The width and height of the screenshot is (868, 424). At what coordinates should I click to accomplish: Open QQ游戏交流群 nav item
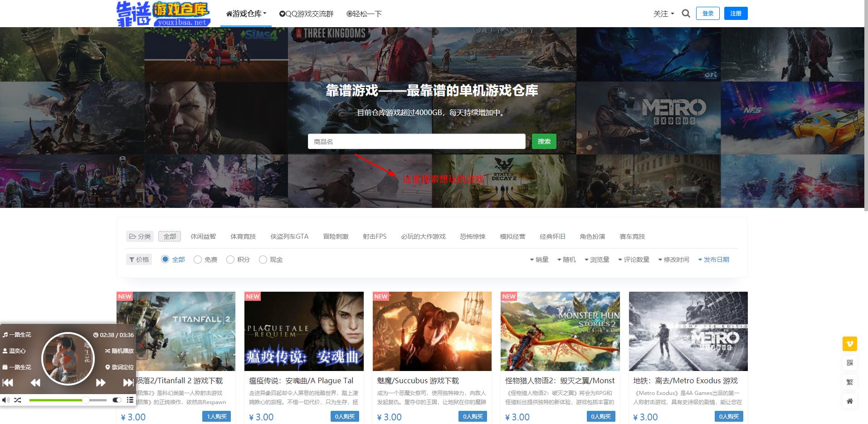coord(307,14)
